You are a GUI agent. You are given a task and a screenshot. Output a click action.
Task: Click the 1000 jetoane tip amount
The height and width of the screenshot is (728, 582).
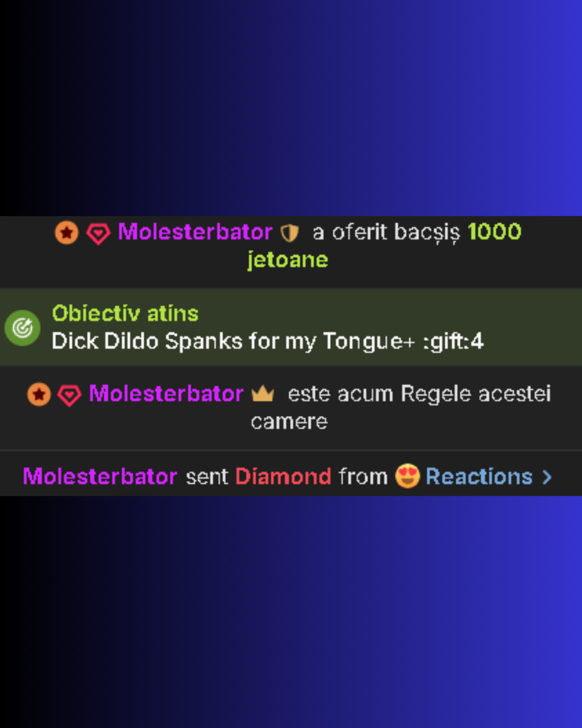pos(385,246)
